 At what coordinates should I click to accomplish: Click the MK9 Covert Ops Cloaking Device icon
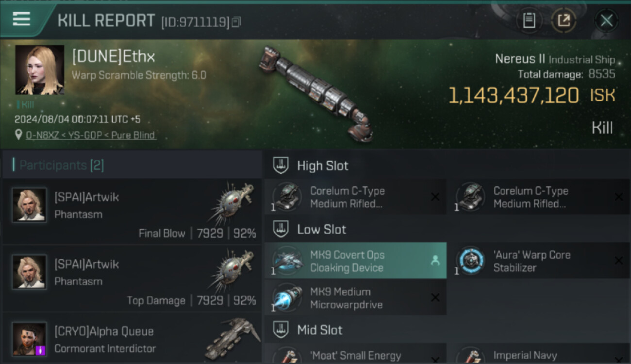click(287, 261)
